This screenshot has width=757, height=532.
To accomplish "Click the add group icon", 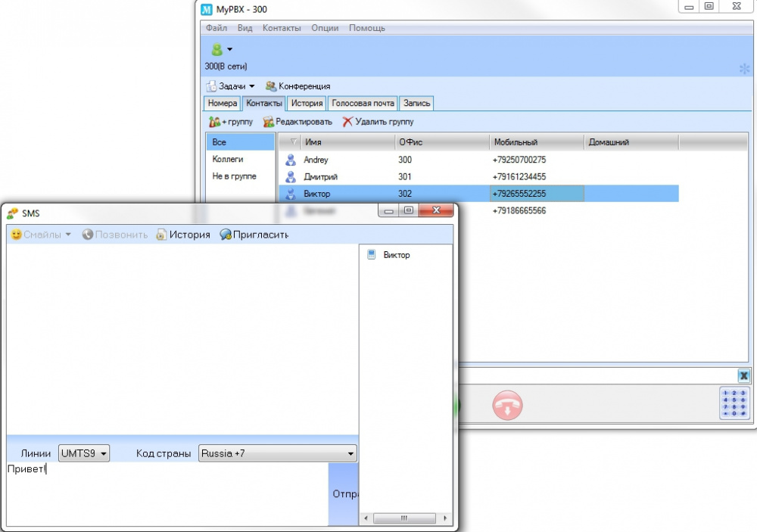I will click(x=214, y=122).
